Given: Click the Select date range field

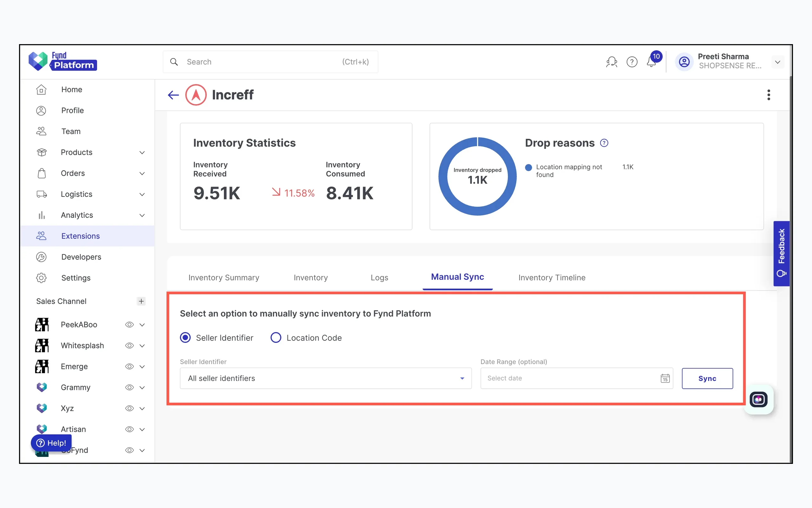Looking at the screenshot, I should pyautogui.click(x=576, y=378).
